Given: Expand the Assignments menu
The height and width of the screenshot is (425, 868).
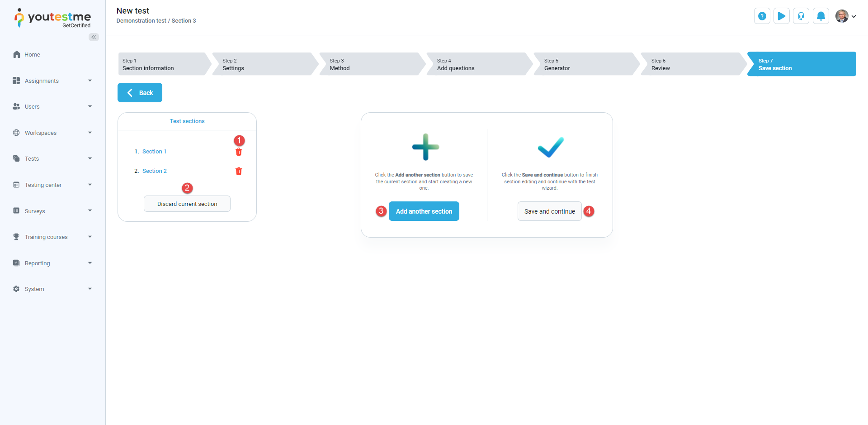Looking at the screenshot, I should tap(52, 81).
